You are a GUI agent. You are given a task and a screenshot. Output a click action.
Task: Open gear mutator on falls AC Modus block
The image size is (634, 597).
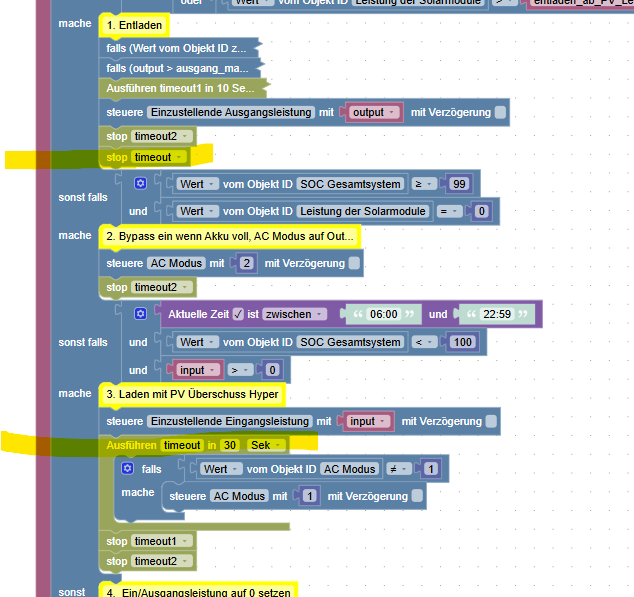[x=127, y=468]
